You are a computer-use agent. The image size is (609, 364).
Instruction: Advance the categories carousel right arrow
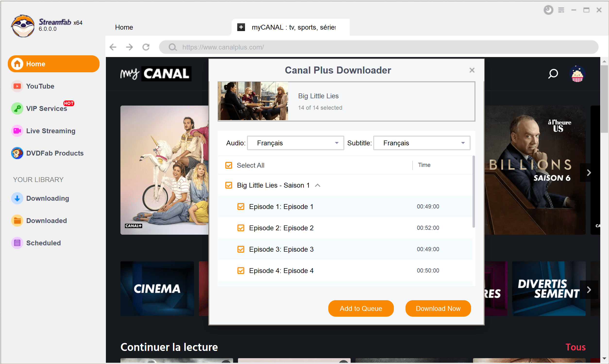pyautogui.click(x=589, y=290)
